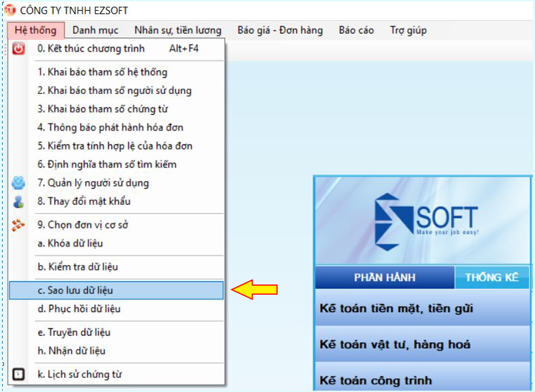Screen dimensions: 535x392
Task: Switch to the PHÂN HÀNH tab
Action: click(x=384, y=278)
